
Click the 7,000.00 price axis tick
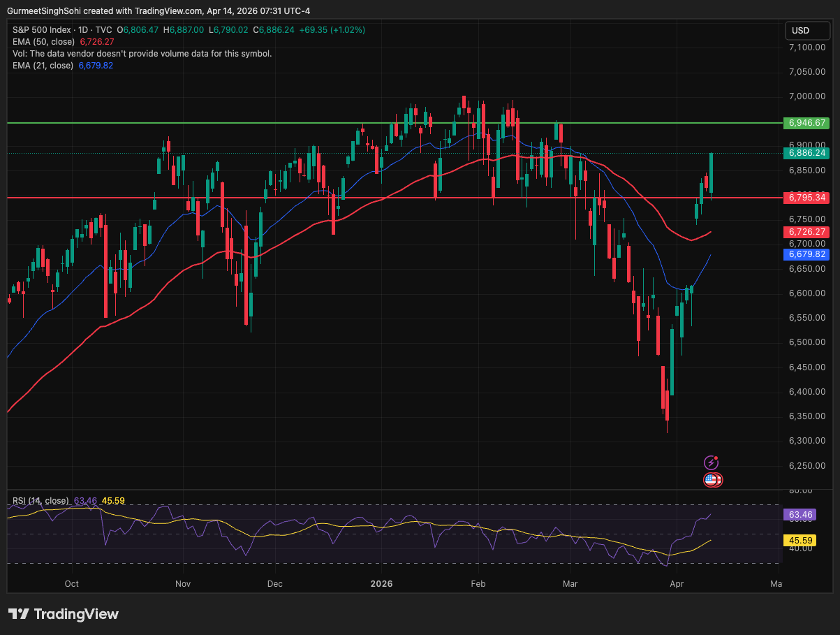click(x=808, y=96)
